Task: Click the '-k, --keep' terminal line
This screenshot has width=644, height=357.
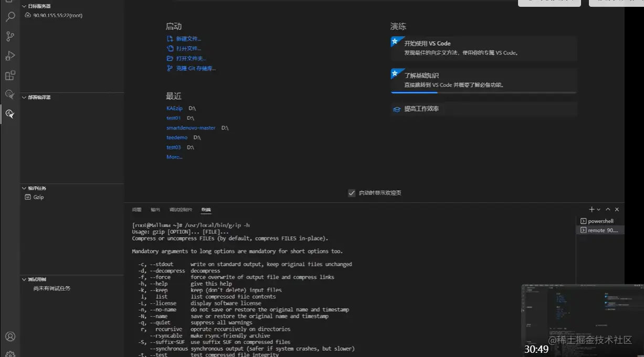Action: click(210, 290)
